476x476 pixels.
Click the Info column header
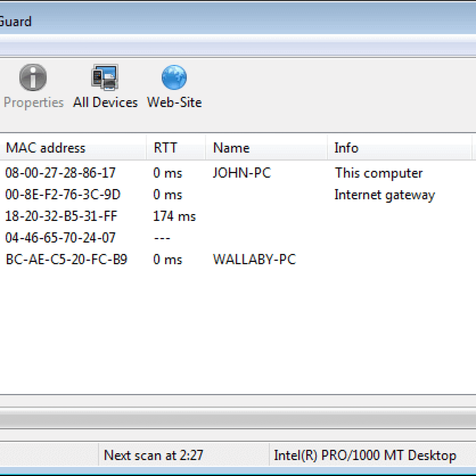[346, 148]
